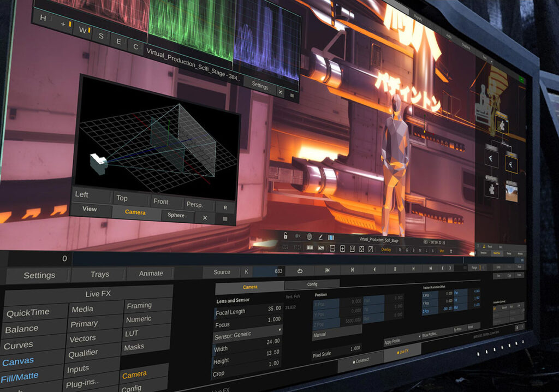Expand the Sensor: Generic dropdown
The image size is (559, 392).
[248, 335]
